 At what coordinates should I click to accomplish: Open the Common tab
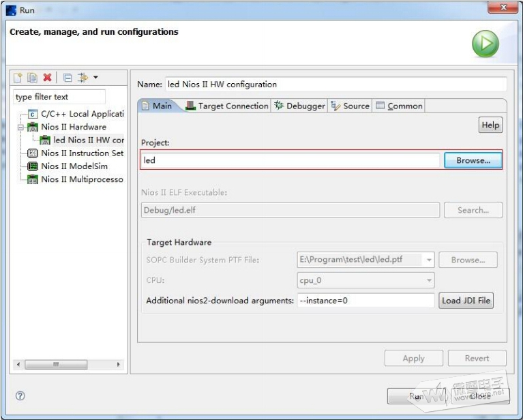tap(399, 106)
